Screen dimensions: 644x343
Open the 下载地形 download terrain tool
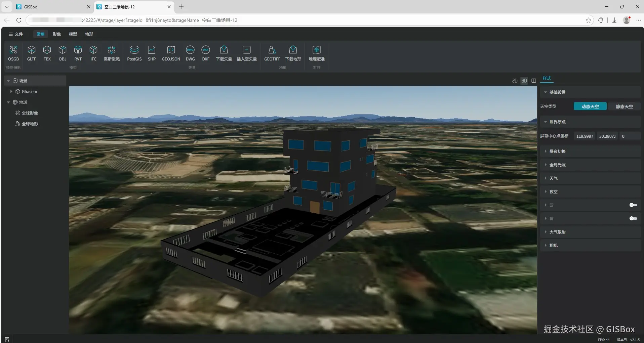point(293,53)
